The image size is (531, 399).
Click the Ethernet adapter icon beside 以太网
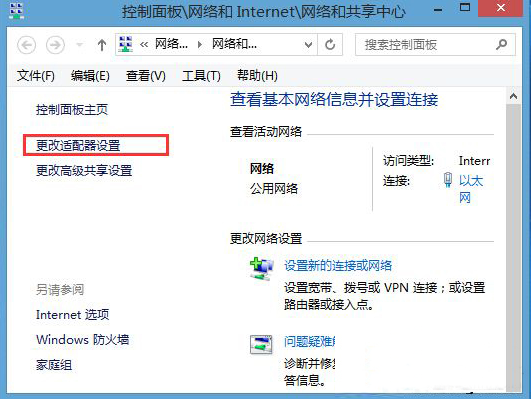448,180
